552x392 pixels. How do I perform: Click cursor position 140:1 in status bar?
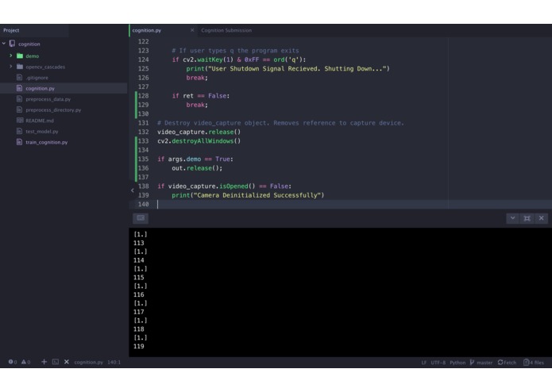click(x=114, y=362)
